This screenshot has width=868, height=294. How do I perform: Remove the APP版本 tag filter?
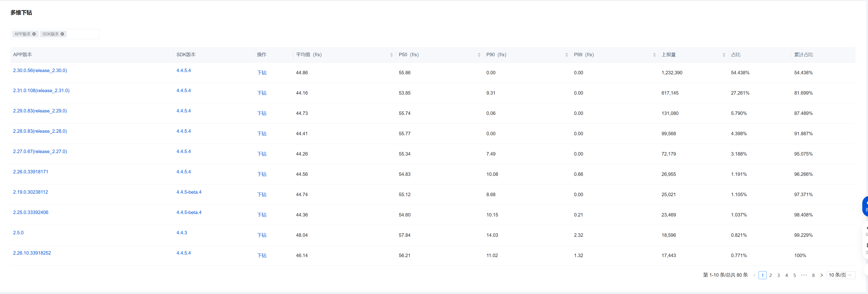tap(34, 34)
